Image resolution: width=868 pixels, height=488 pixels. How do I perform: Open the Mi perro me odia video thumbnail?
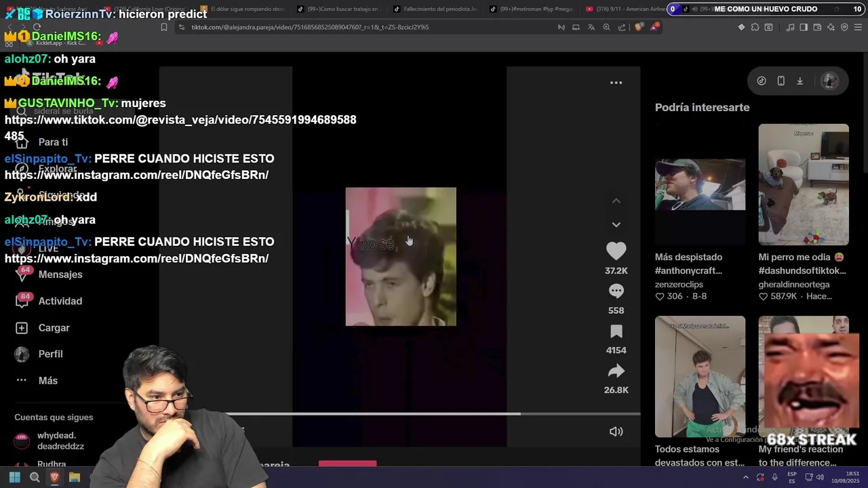(x=804, y=184)
